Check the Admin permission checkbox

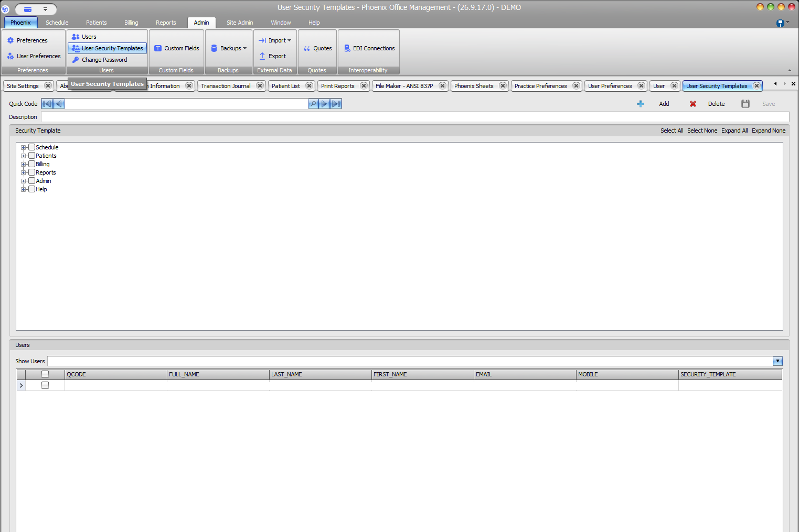(31, 181)
